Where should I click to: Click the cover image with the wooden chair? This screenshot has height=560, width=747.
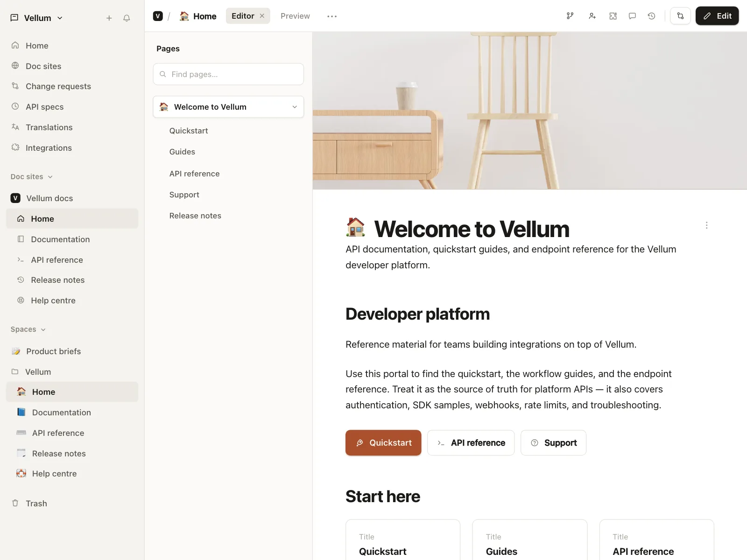click(x=530, y=111)
